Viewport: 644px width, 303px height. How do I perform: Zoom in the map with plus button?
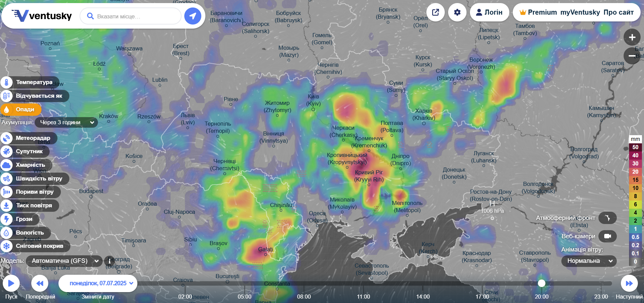pos(632,37)
